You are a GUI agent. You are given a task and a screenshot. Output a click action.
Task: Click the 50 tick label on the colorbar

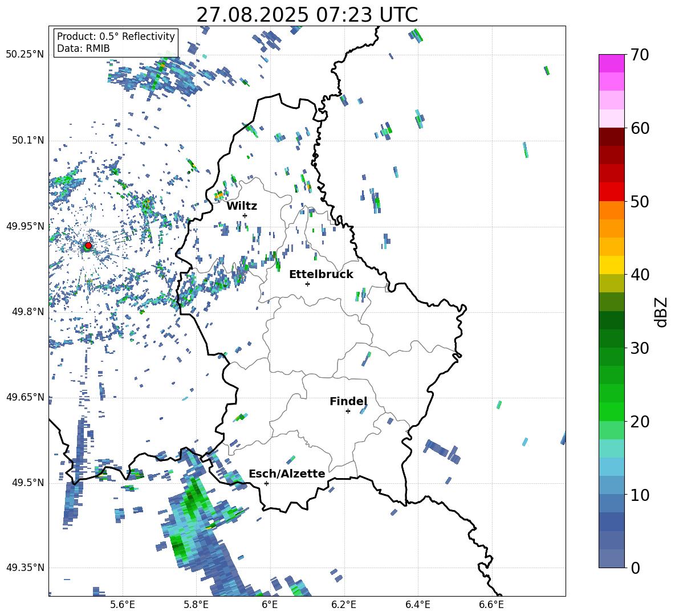pos(639,201)
